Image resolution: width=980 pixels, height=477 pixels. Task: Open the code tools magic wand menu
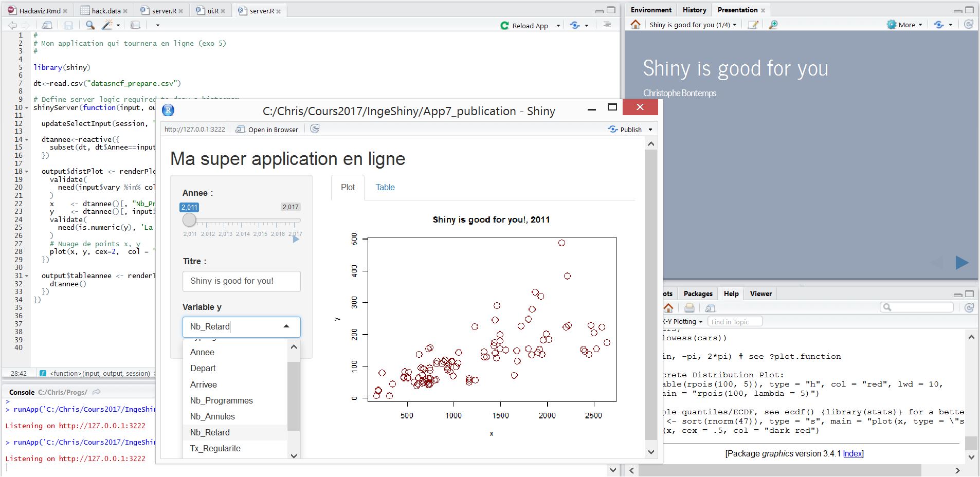(x=110, y=25)
